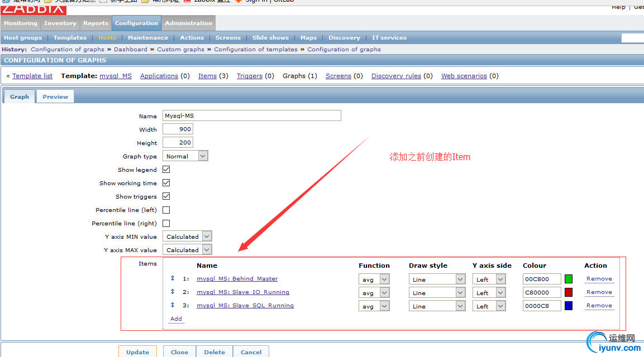The width and height of the screenshot is (644, 357).
Task: Open Draw style dropdown for Slave_SQL_Running row
Action: click(x=437, y=306)
